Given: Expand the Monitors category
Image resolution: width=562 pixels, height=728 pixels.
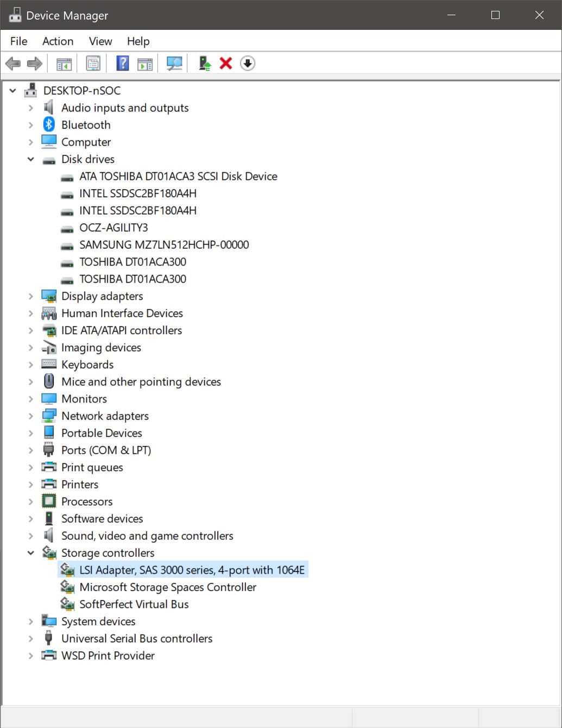Looking at the screenshot, I should (31, 399).
